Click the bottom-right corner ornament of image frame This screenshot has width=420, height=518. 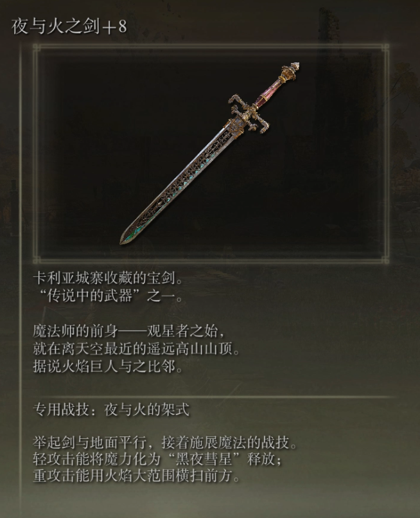coord(385,260)
